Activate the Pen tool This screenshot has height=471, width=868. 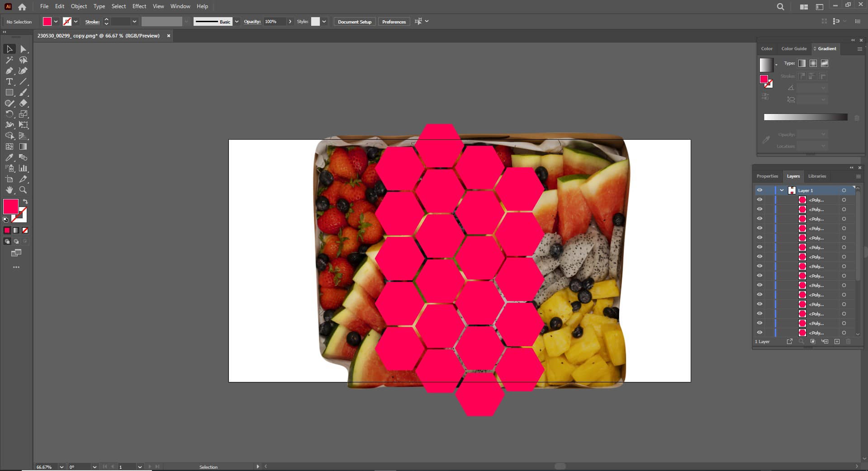point(9,71)
